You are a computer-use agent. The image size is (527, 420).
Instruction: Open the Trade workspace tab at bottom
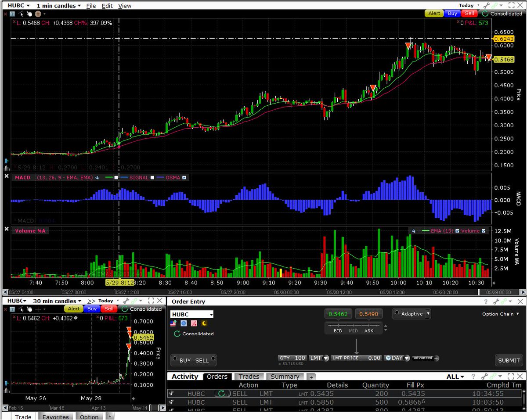click(x=23, y=416)
